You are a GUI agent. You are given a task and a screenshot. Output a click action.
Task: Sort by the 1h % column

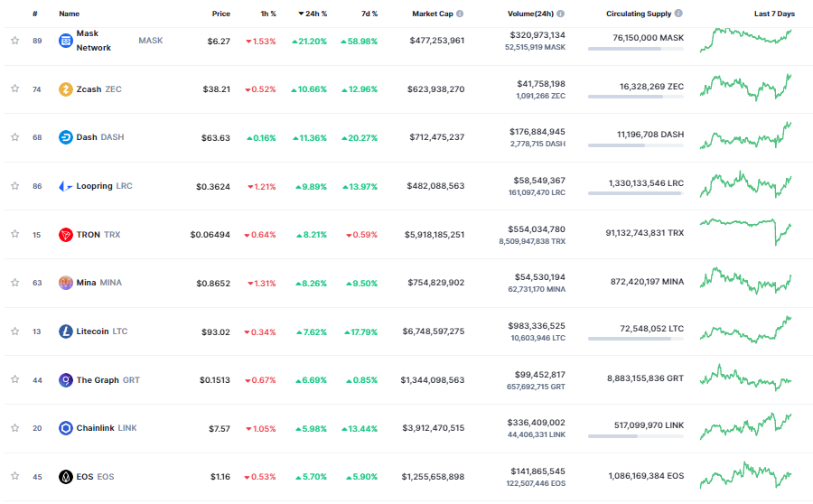[x=268, y=14]
